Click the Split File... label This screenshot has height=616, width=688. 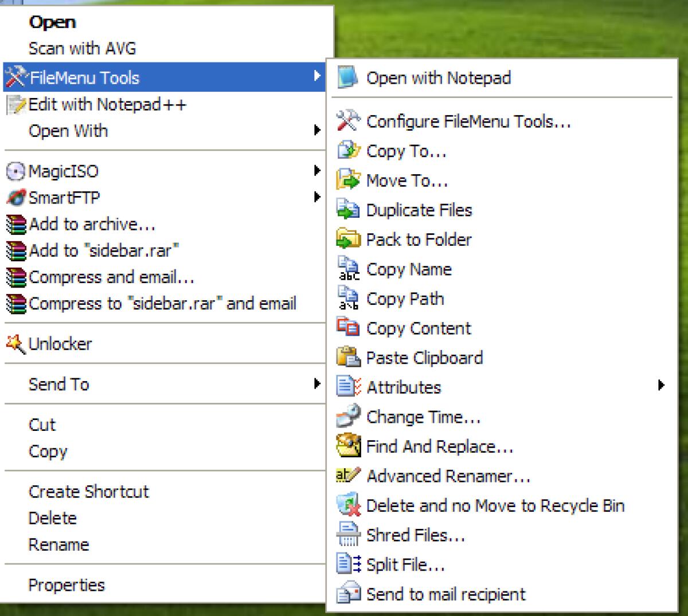[405, 565]
